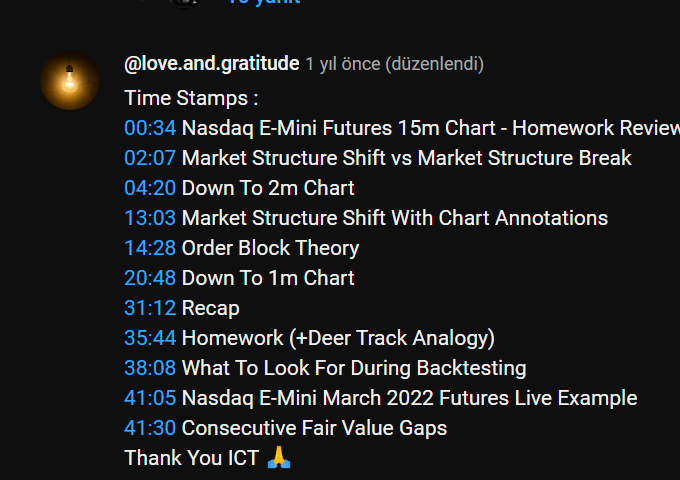Jump to the 31:12 Recap timestamp
The width and height of the screenshot is (680, 480).
150,308
